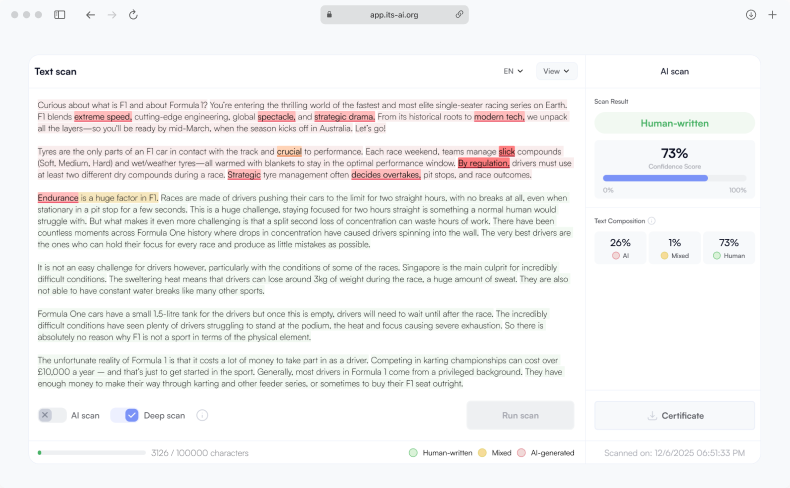
Task: Click the 73% confidence score bar
Action: 674,178
